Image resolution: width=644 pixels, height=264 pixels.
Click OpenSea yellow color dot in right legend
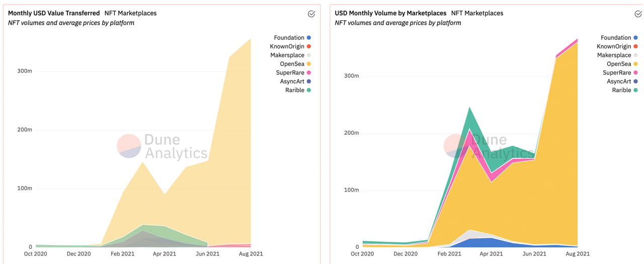tap(635, 64)
